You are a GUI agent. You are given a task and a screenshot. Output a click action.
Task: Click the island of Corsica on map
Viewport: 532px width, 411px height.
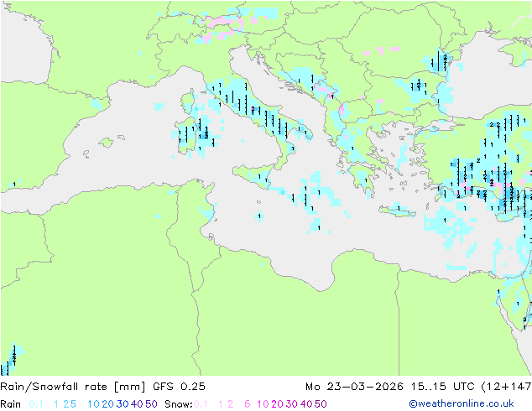[x=188, y=103]
